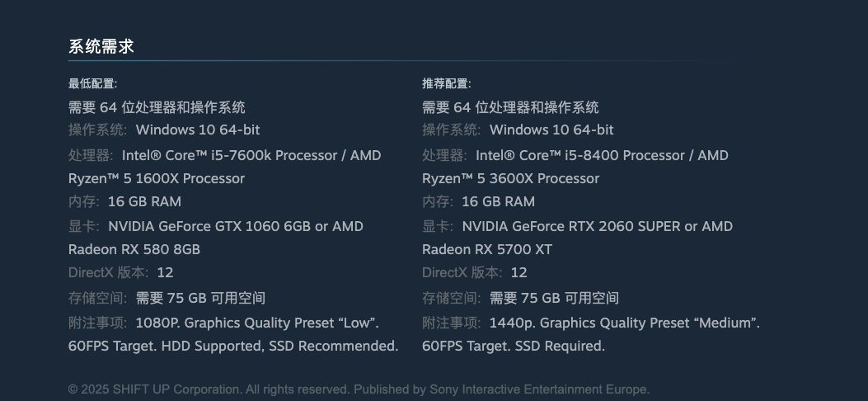Click the Radeon RX 5700 XT line
Viewport: 868px width, 401px height.
point(487,249)
